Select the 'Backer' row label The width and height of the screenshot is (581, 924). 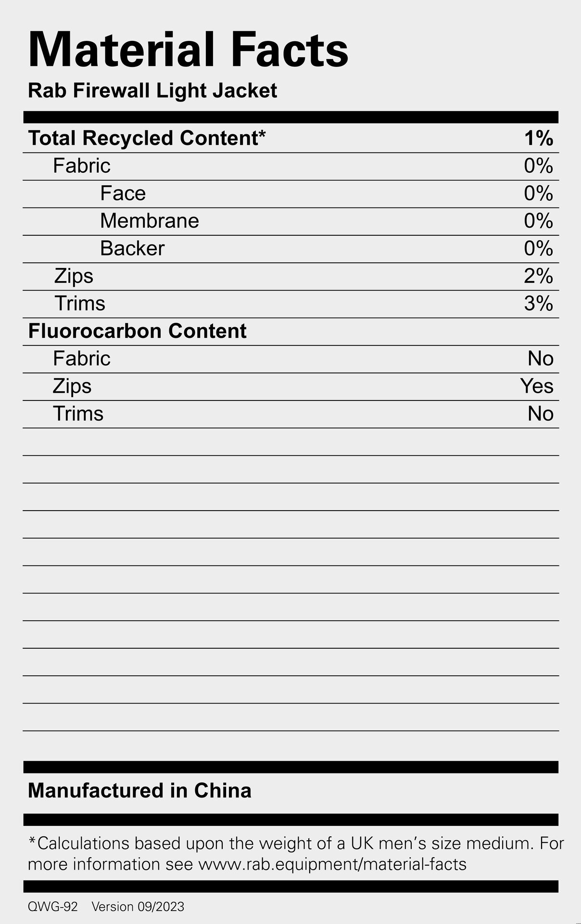(132, 248)
